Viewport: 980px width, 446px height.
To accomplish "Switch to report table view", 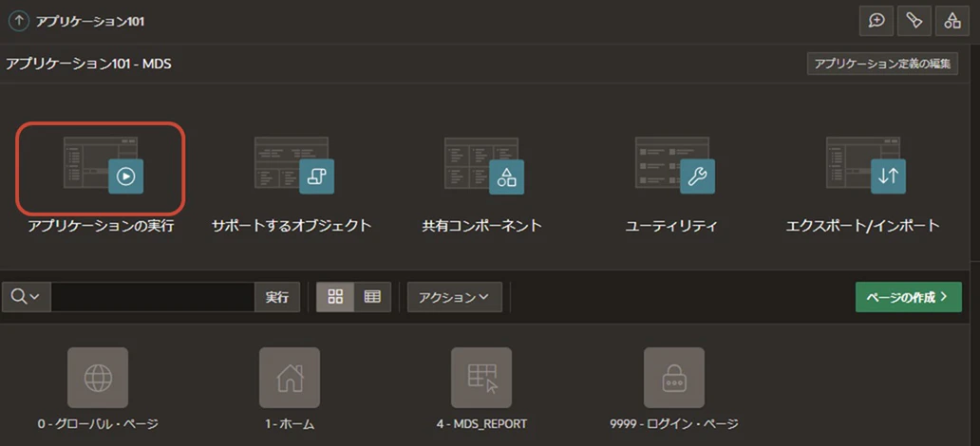I will click(x=372, y=297).
